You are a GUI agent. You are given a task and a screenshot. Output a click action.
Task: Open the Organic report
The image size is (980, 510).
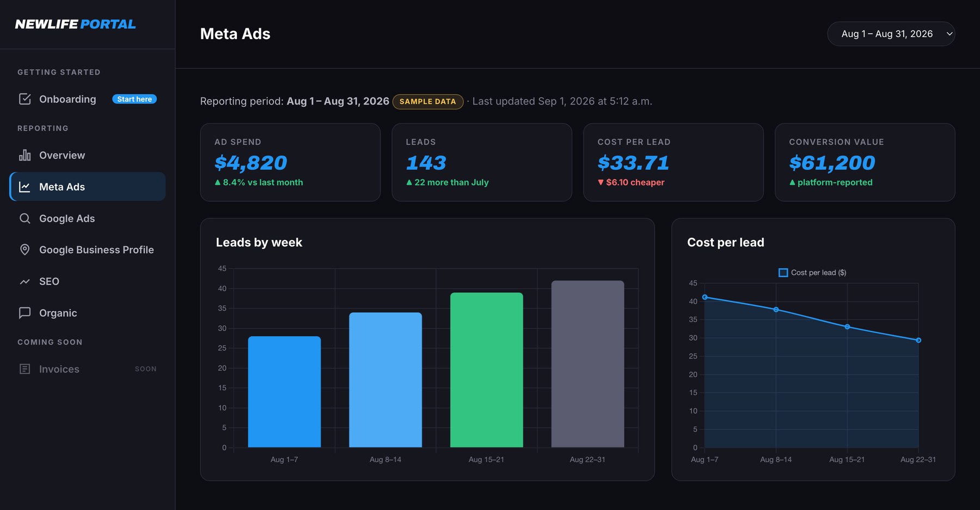87,313
